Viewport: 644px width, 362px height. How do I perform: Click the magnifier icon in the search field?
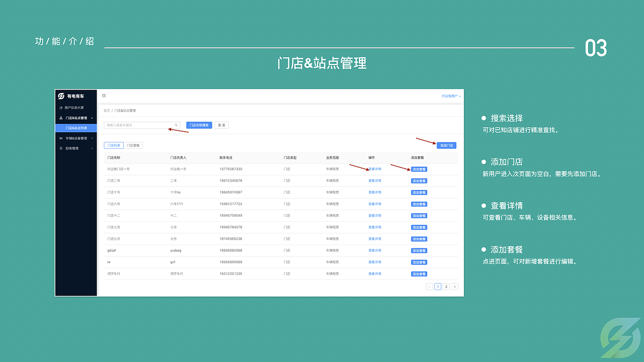tap(176, 125)
